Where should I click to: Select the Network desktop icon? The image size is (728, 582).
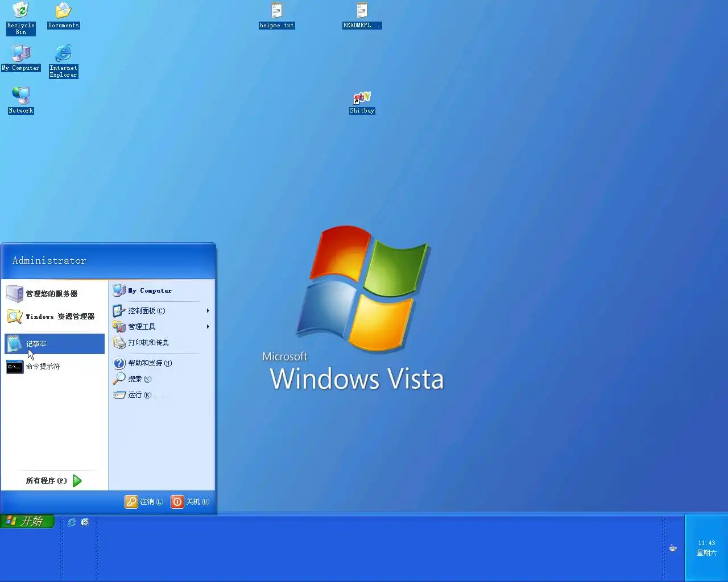(x=21, y=100)
